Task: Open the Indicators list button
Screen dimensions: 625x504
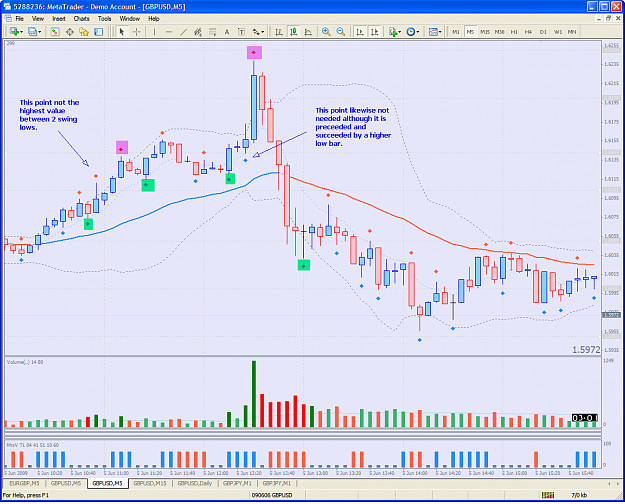Action: pos(393,32)
